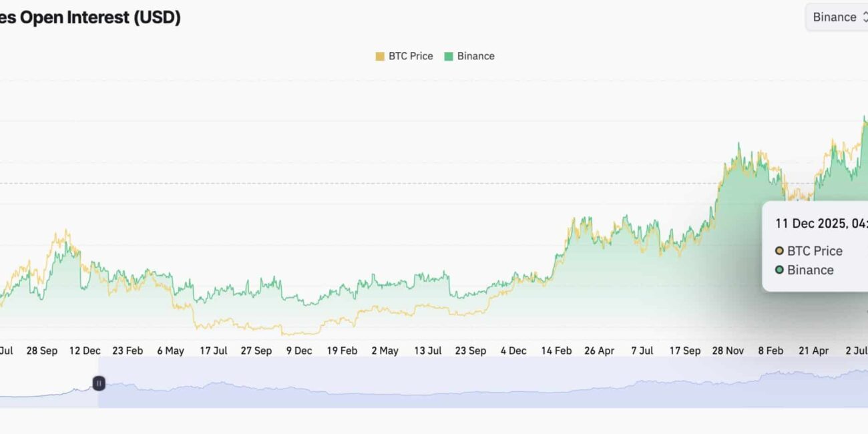Click the yellow BTC Price tooltip marker
Screen dimensions: 868x434
pyautogui.click(x=779, y=251)
